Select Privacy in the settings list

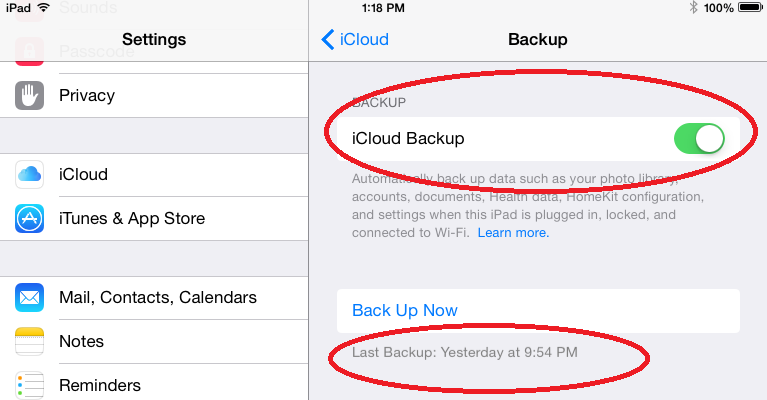(x=87, y=96)
